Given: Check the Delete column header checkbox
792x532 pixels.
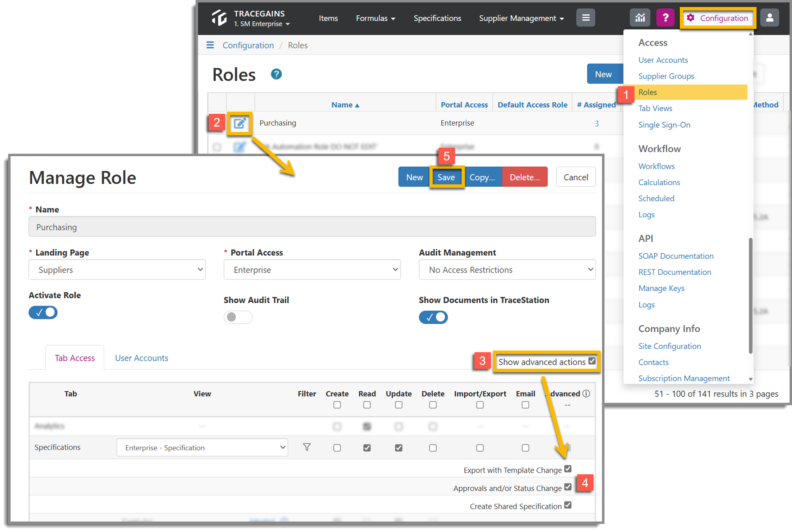Looking at the screenshot, I should coord(433,405).
